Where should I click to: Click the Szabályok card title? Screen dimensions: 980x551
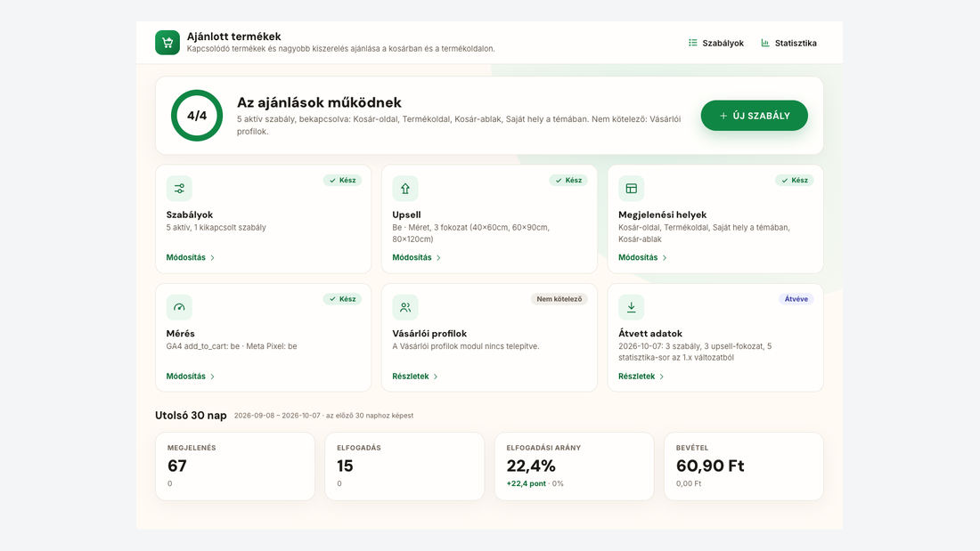[190, 215]
